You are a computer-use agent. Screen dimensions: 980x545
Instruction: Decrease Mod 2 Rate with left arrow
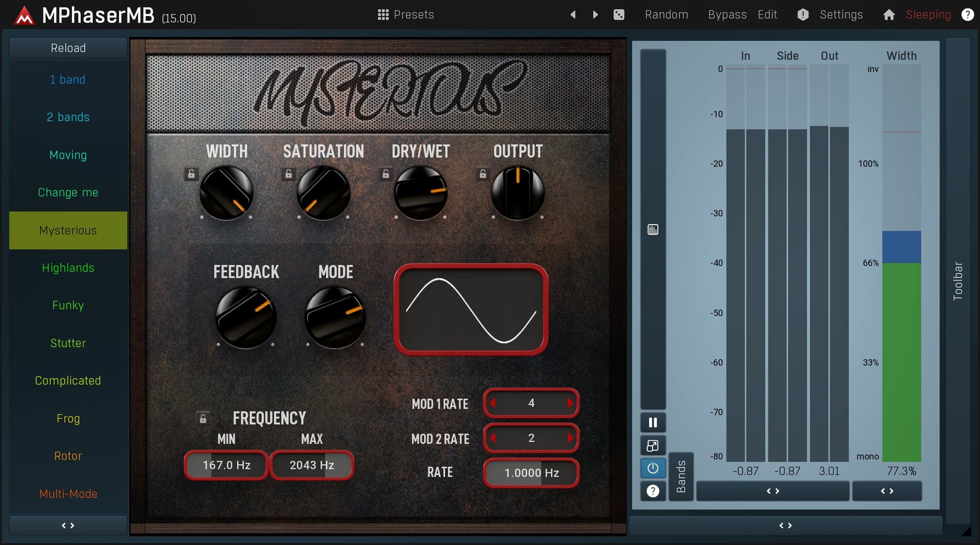point(493,438)
